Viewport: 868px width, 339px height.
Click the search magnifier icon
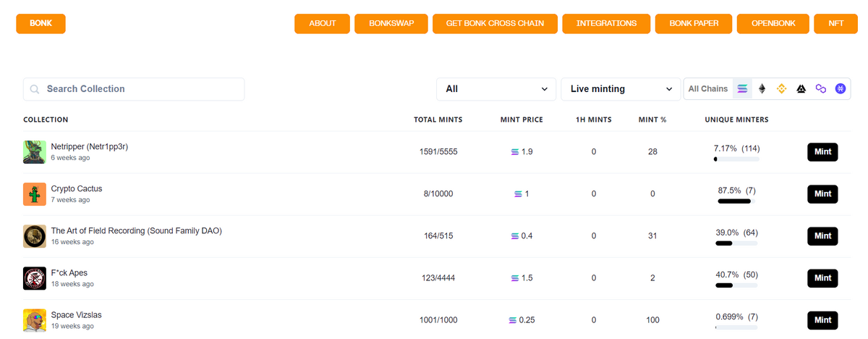point(35,89)
